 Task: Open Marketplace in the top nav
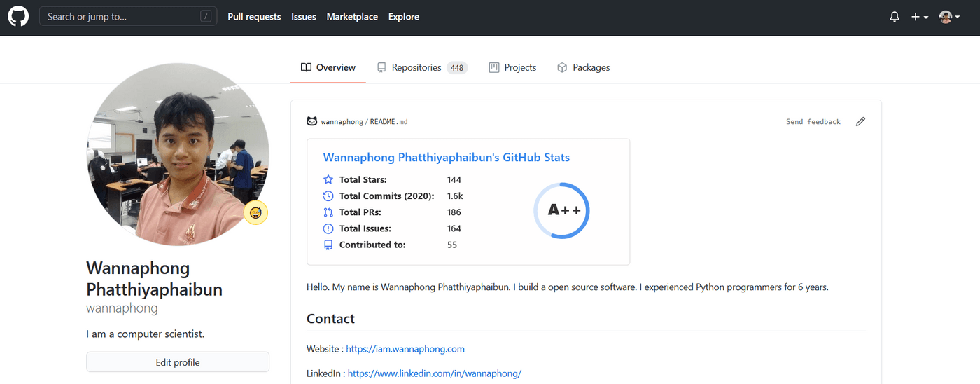pos(352,17)
